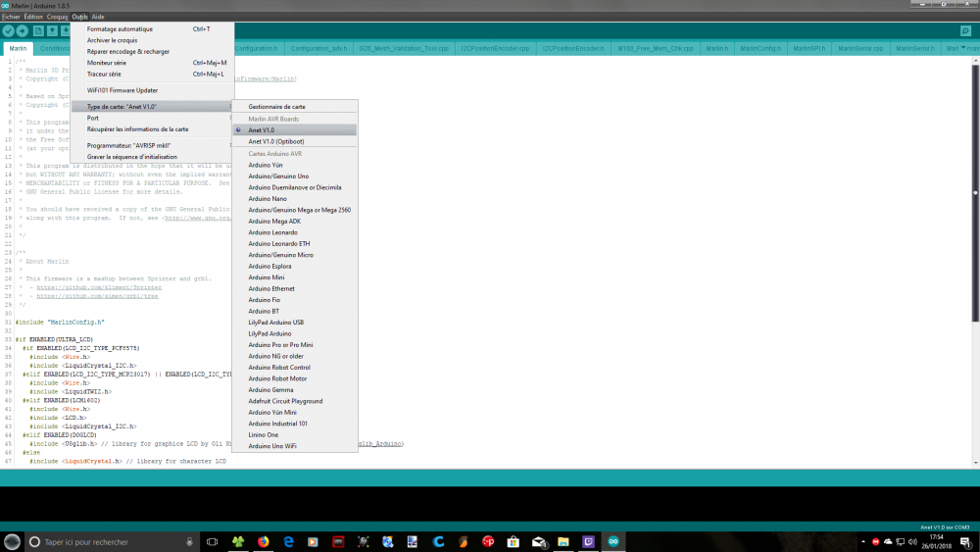Screen dimensions: 980x552
Task: Select Arduino Mega ADK board
Action: (294, 222)
